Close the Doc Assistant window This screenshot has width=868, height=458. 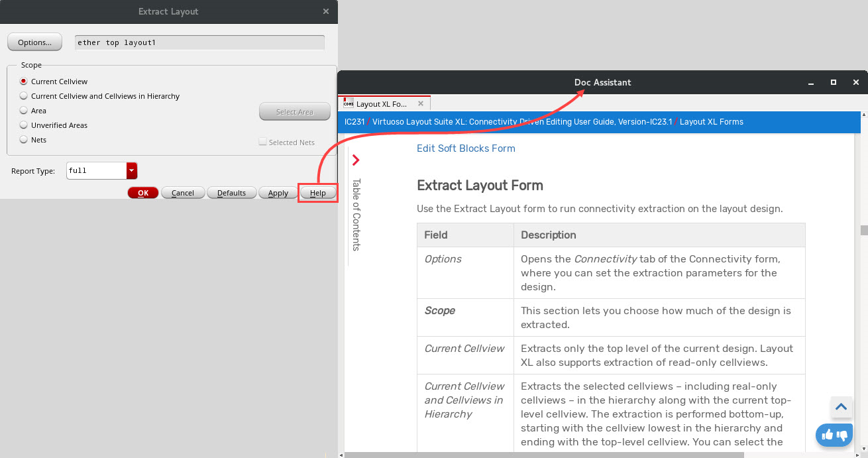856,83
